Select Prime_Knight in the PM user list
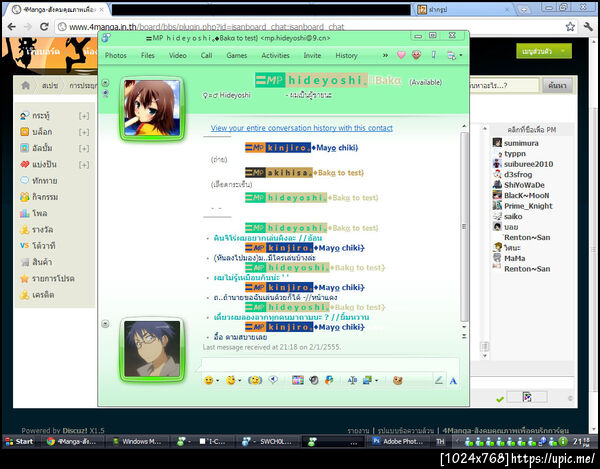Screen dimensions: 600x469 tap(528, 206)
